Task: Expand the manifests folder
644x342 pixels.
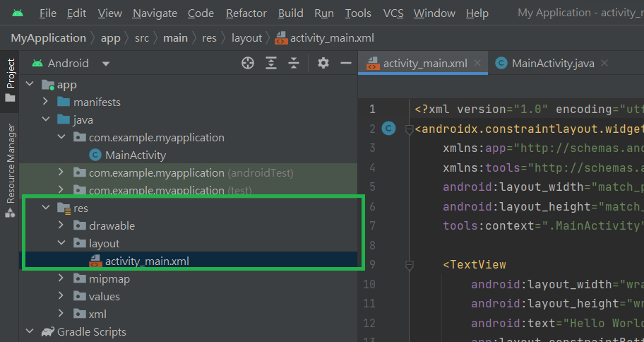Action: click(46, 102)
